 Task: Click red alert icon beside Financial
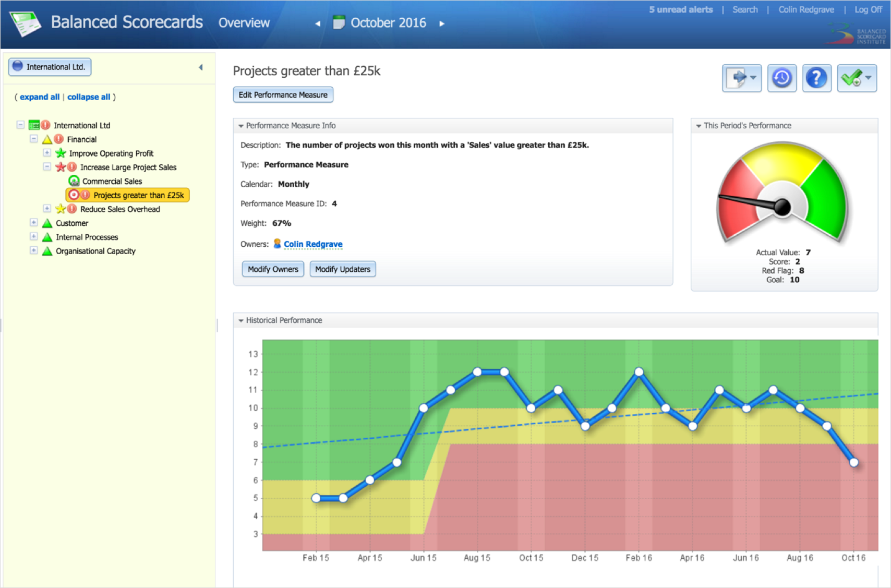58,139
